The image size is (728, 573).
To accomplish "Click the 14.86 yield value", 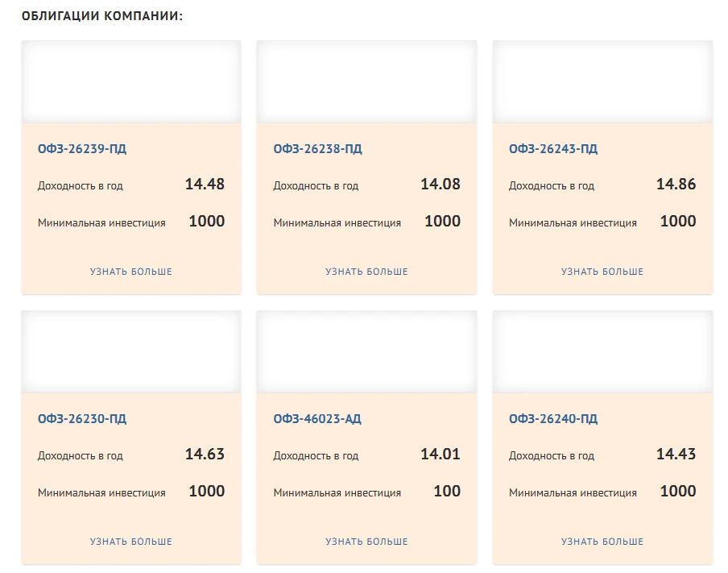I will (676, 185).
